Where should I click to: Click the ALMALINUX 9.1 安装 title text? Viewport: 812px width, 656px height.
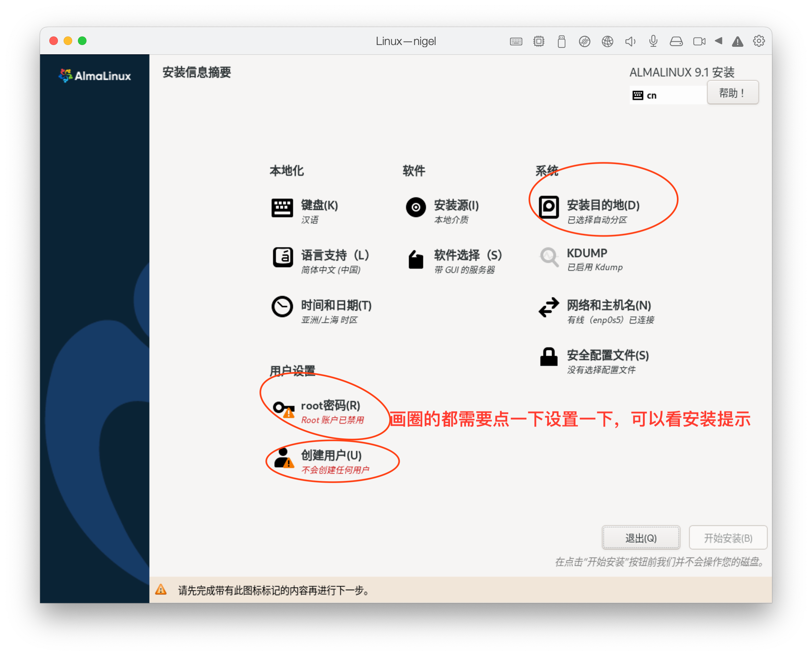pos(682,72)
